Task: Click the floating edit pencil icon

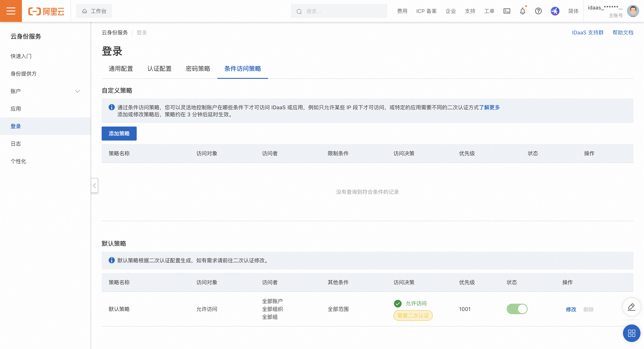Action: point(632,307)
